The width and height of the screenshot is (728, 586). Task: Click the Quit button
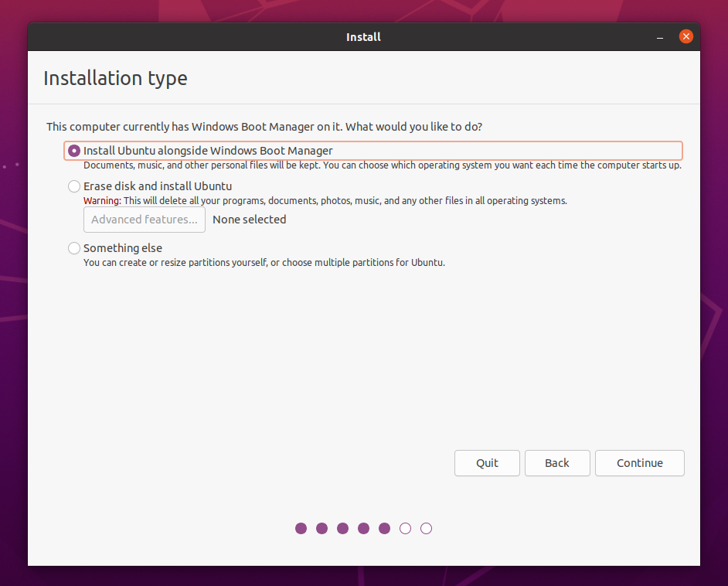[487, 463]
